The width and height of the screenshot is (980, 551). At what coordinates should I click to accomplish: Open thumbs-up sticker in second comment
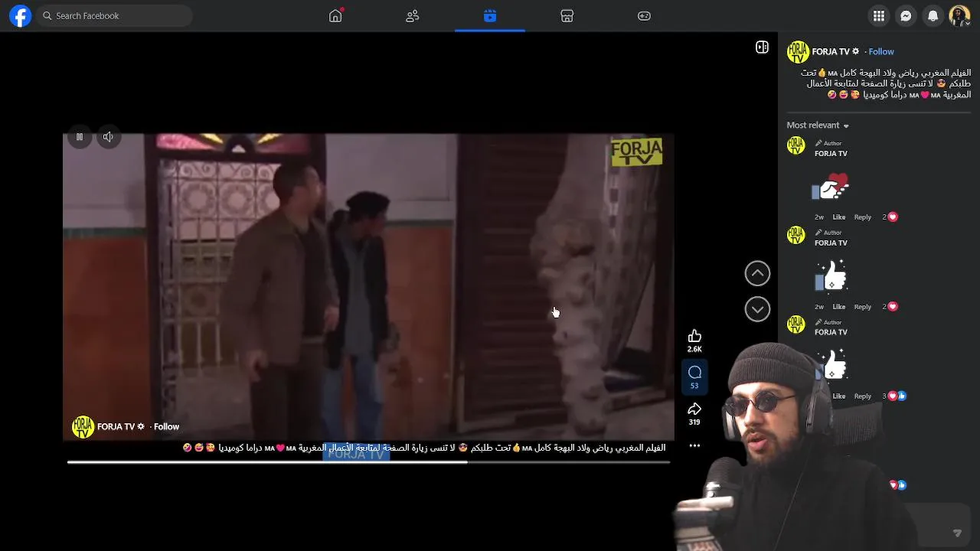pyautogui.click(x=831, y=275)
